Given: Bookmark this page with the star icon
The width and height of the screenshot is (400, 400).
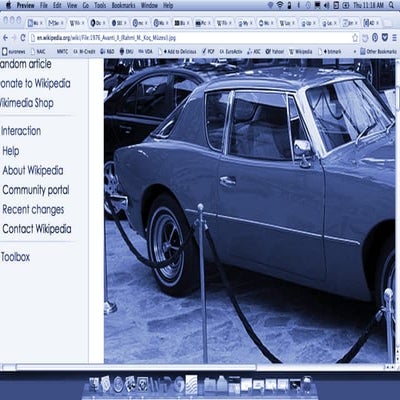Looking at the screenshot, I should pos(355,38).
